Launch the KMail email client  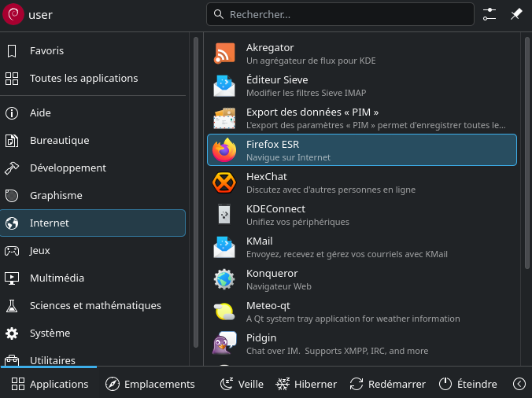click(x=361, y=247)
